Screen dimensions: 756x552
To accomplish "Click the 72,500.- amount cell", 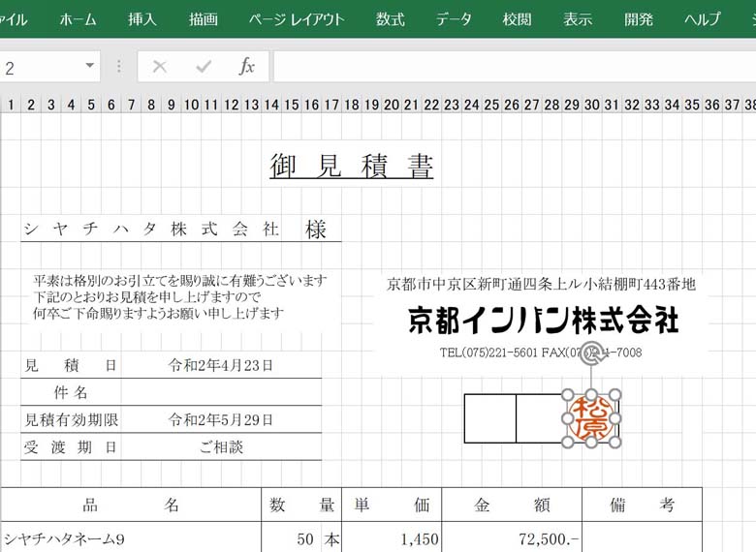I will tap(512, 538).
